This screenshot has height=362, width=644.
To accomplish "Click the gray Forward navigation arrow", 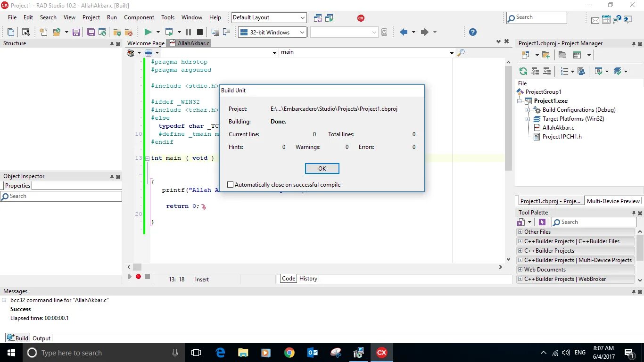I will (424, 32).
